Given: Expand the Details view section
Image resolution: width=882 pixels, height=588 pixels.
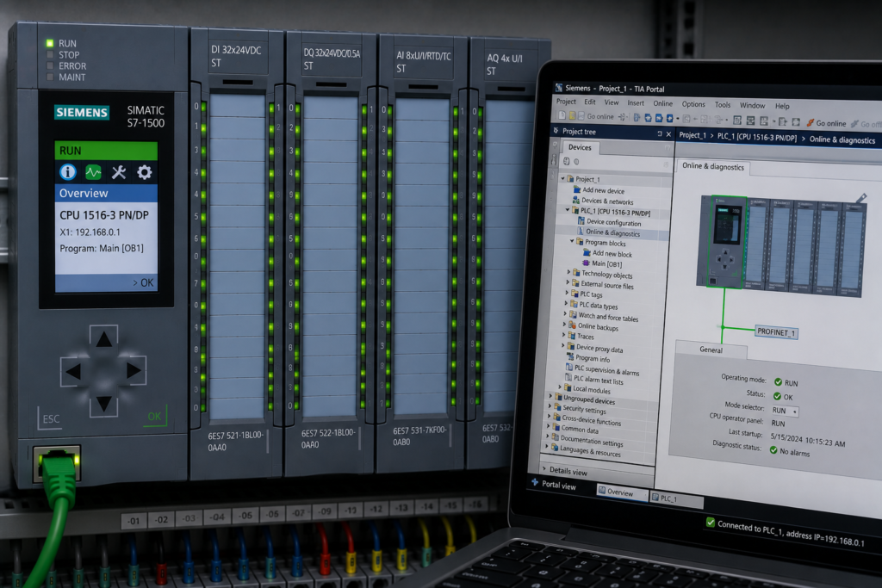Looking at the screenshot, I should tap(544, 468).
